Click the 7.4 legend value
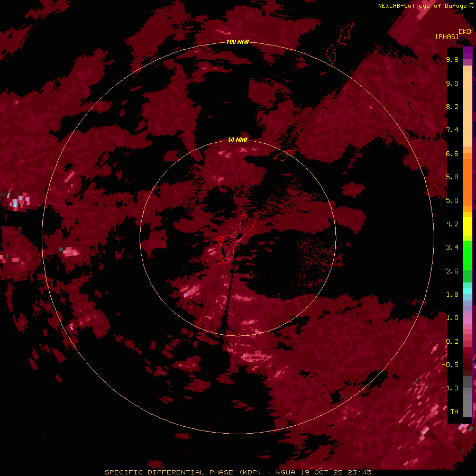The width and height of the screenshot is (476, 476). [452, 130]
